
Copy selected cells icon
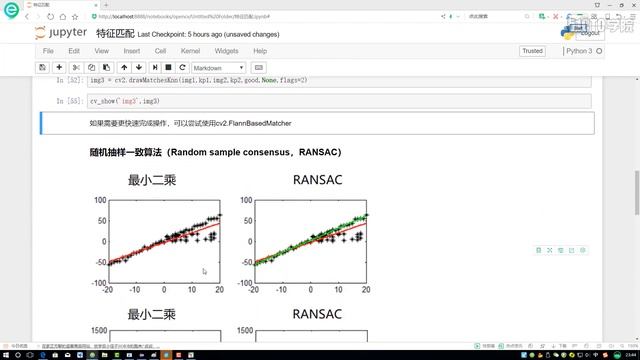91,67
